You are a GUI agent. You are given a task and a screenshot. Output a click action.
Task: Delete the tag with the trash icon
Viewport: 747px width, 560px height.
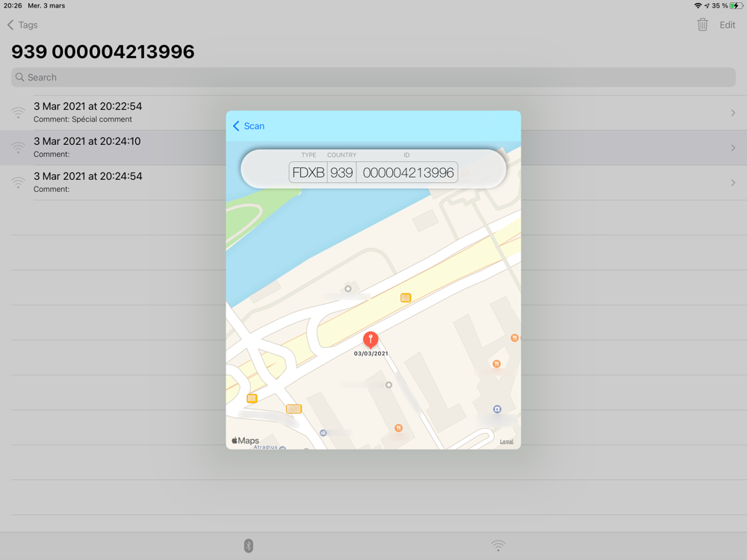702,25
